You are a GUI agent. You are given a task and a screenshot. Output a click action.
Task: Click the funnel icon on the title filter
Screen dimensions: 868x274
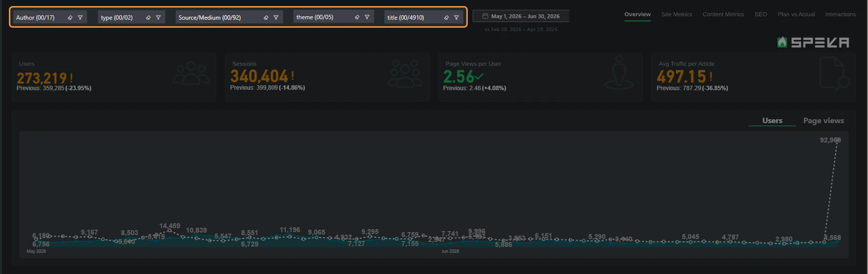click(x=456, y=17)
